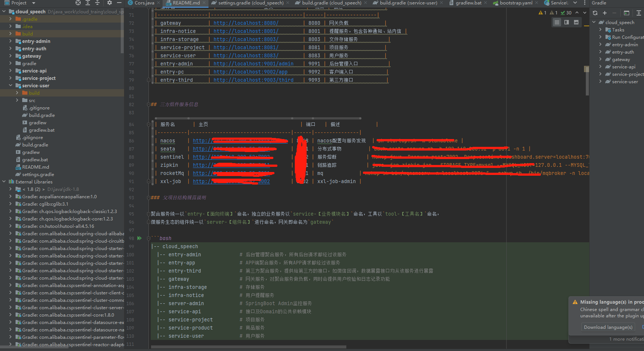The height and width of the screenshot is (351, 644).
Task: Click the Expand All icon in Project panel
Action: 88,3
